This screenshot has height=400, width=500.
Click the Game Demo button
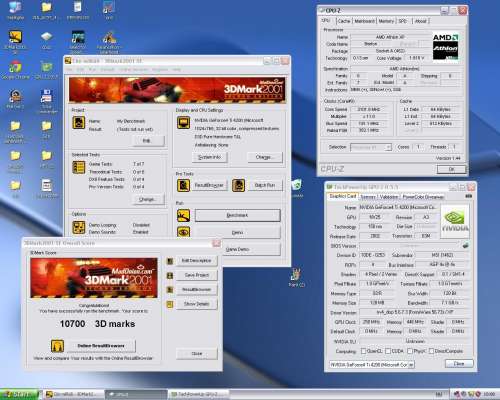252,249
